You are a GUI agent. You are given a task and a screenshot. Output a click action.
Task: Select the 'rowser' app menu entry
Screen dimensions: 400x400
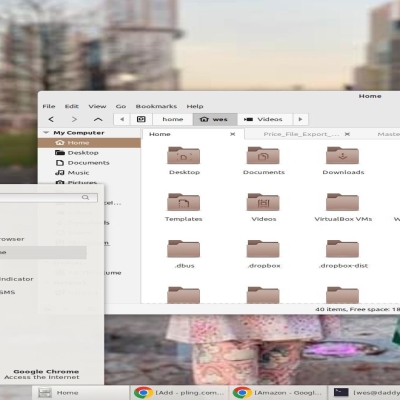coord(12,239)
